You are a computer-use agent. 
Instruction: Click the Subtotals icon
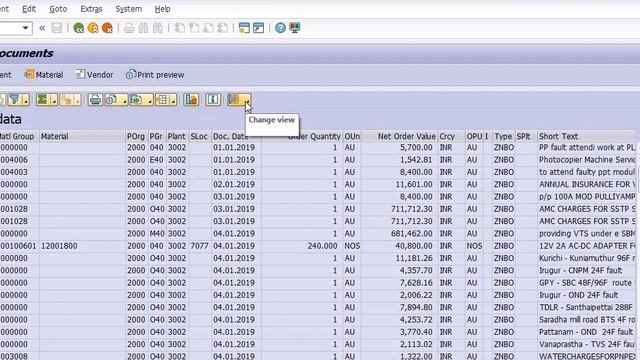67,100
